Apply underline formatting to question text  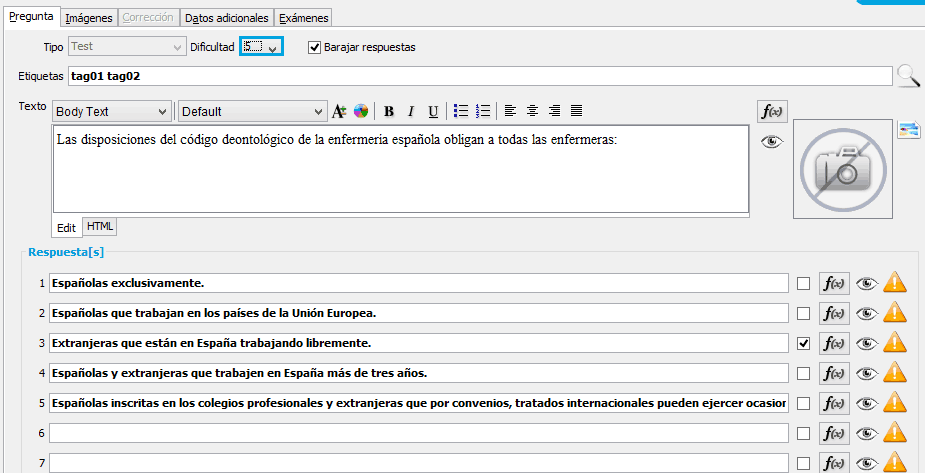tap(433, 111)
